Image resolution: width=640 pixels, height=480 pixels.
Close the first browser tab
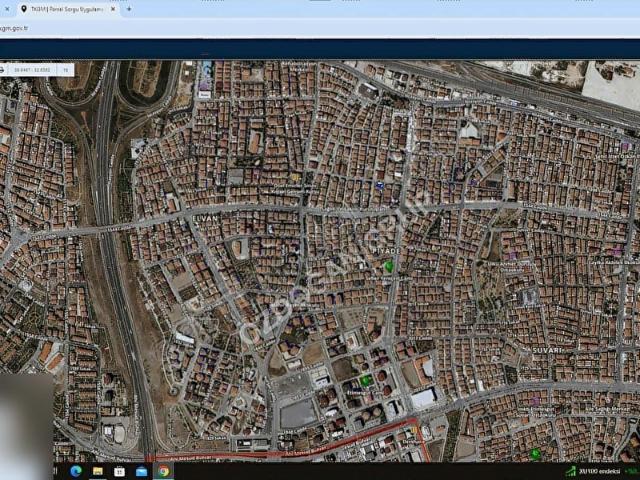click(x=5, y=9)
